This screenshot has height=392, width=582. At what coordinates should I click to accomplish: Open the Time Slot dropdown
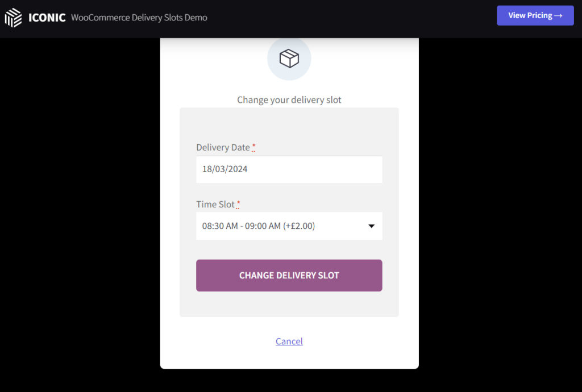point(289,226)
